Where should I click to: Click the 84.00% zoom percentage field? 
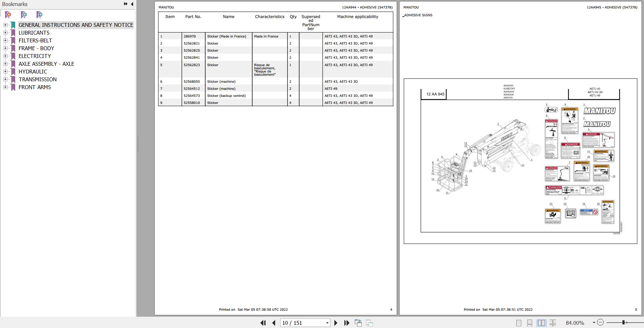coord(575,323)
